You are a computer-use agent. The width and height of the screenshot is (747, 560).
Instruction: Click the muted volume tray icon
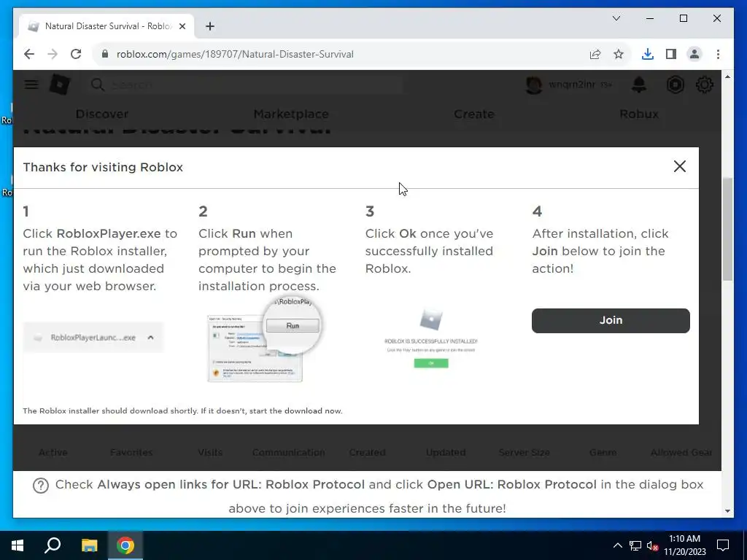[x=652, y=545]
